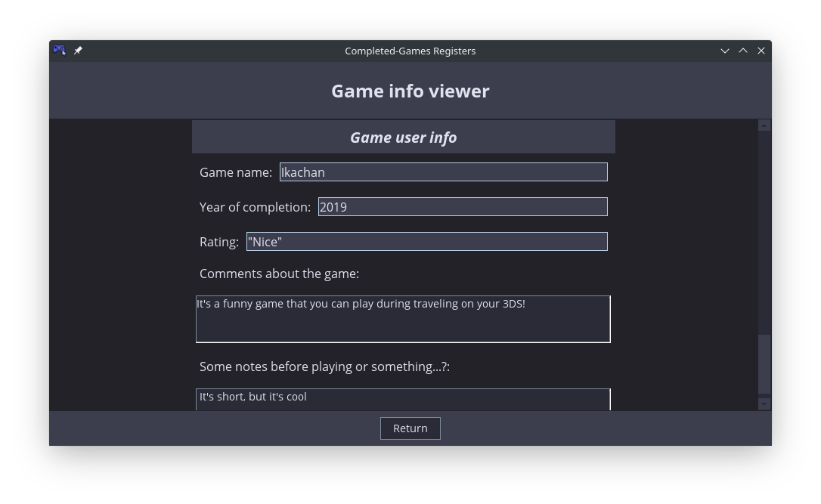Image resolution: width=821 pixels, height=504 pixels.
Task: Click the 'Rating:' label
Action: (219, 242)
